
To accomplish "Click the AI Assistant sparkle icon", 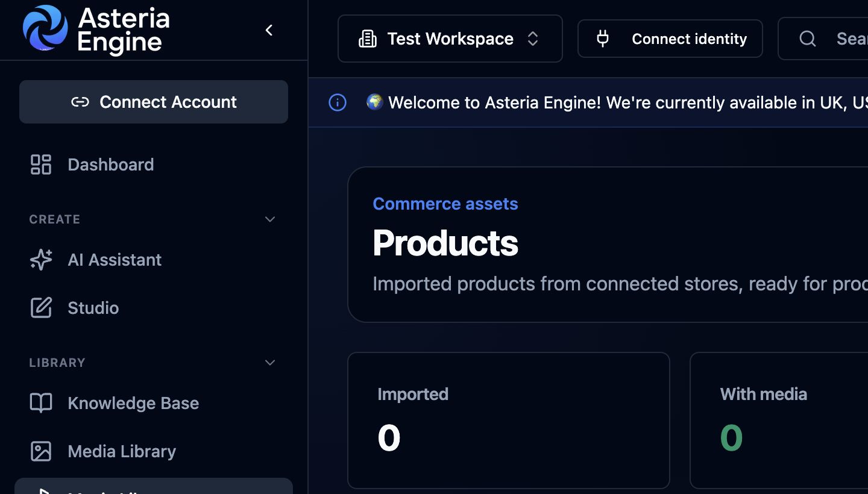I will 41,260.
